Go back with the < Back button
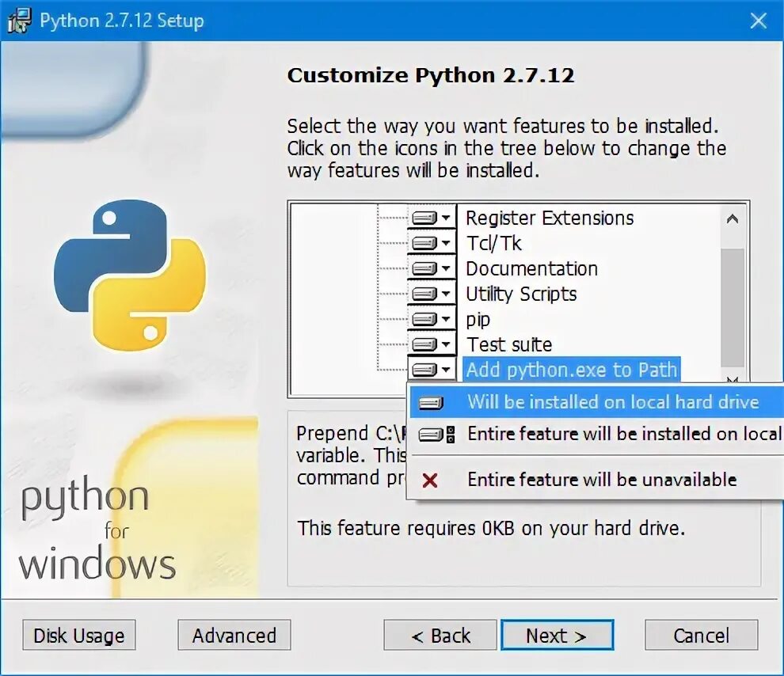784x676 pixels. point(440,636)
